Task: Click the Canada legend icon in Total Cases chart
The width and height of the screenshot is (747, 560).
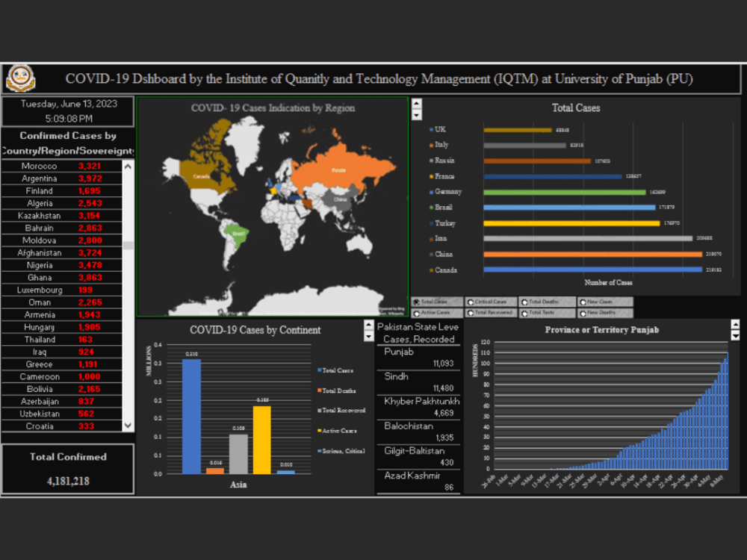Action: click(431, 270)
